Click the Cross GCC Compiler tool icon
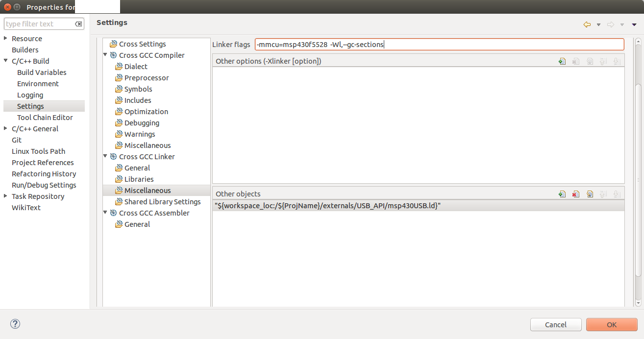This screenshot has width=644, height=339. click(114, 55)
